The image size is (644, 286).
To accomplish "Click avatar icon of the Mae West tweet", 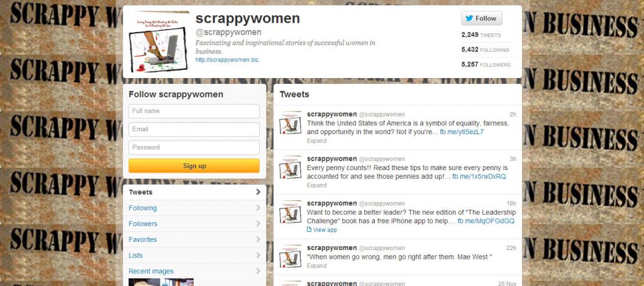I will pos(291,256).
